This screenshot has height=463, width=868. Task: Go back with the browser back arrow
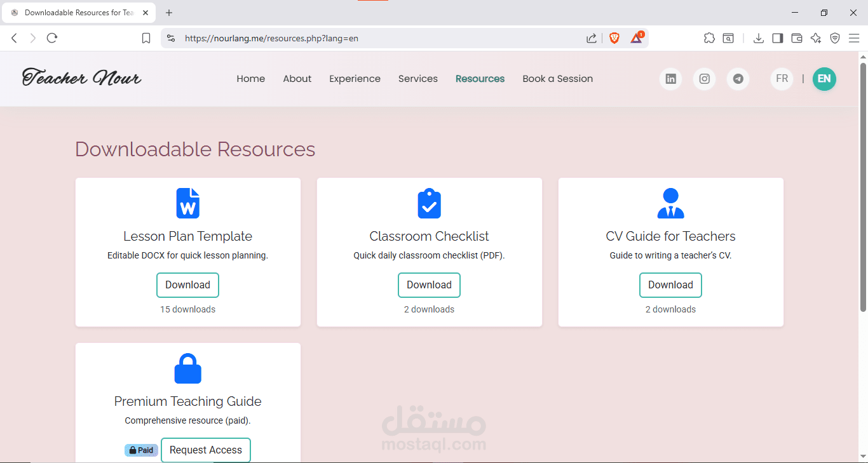click(14, 38)
